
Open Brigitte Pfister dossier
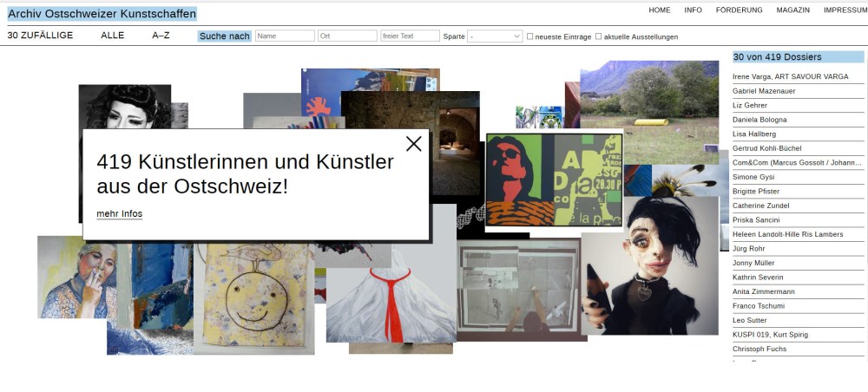(x=798, y=192)
